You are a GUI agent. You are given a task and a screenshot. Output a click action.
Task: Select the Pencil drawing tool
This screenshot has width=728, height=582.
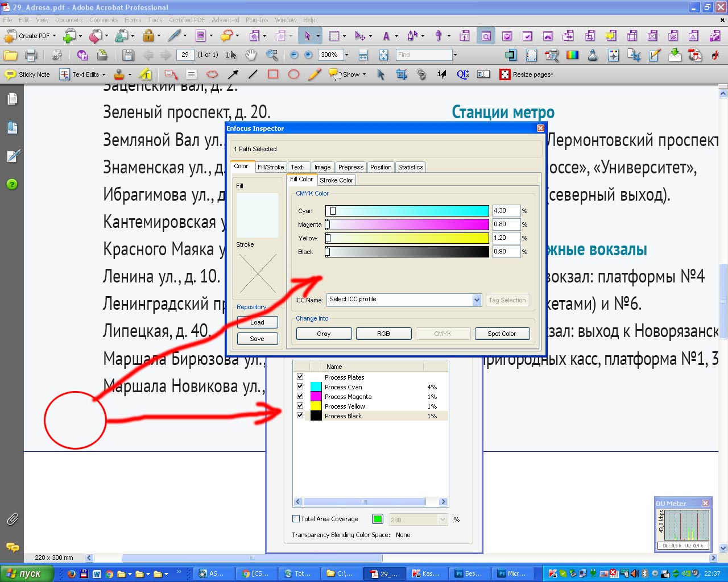click(315, 74)
